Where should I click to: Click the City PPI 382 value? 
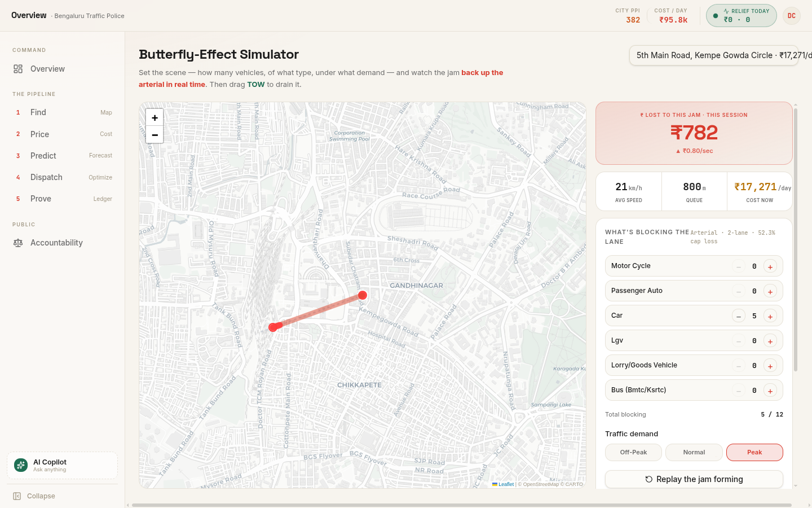[x=633, y=20]
